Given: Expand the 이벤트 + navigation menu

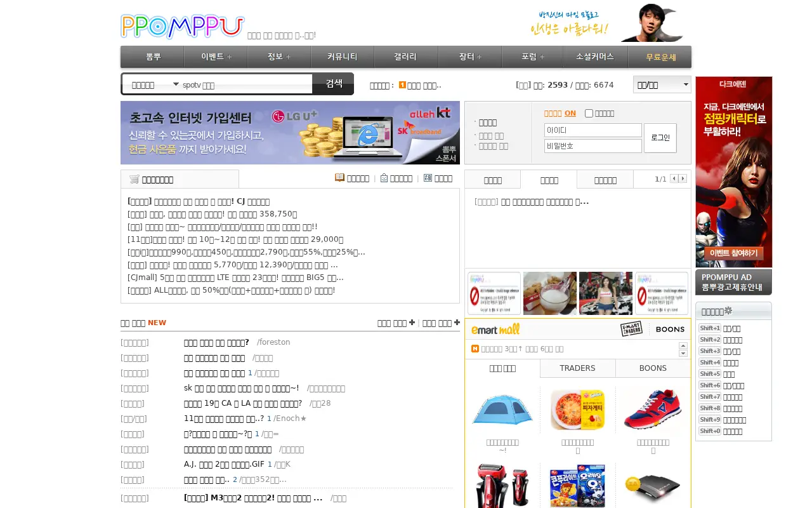Looking at the screenshot, I should 216,57.
